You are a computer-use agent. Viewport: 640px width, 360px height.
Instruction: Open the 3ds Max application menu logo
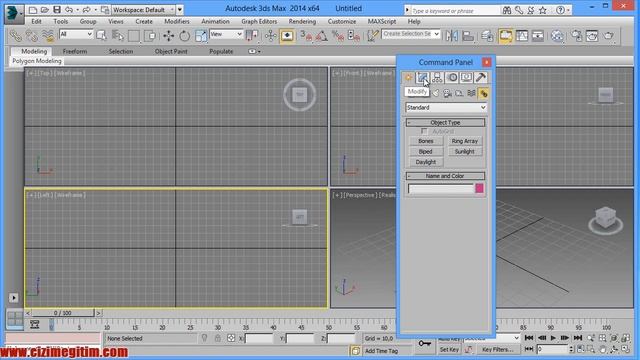coord(14,13)
